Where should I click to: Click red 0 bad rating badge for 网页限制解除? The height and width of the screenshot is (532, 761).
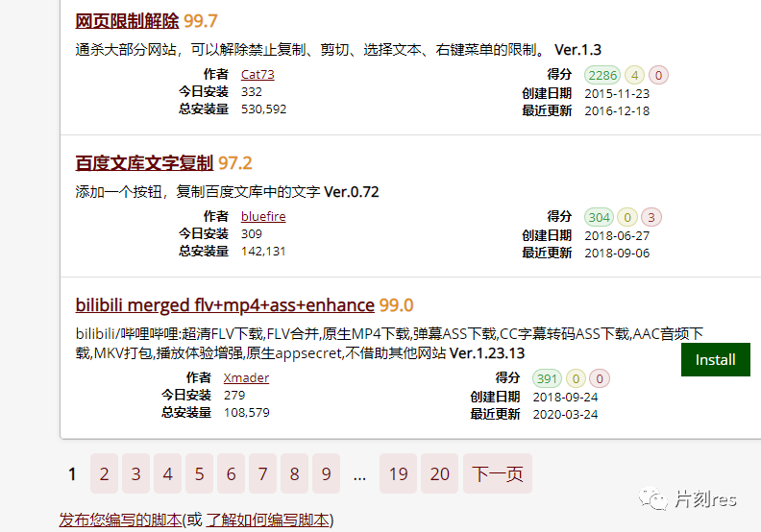[658, 75]
